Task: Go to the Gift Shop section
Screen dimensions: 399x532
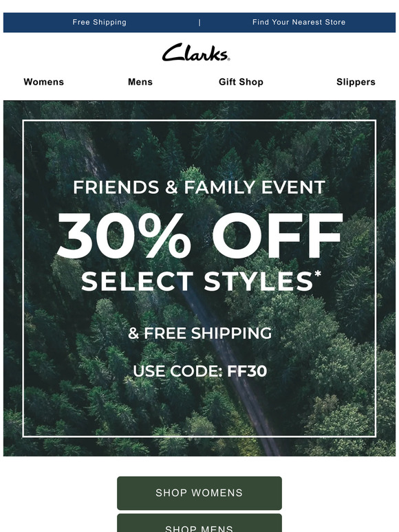Action: click(x=241, y=82)
